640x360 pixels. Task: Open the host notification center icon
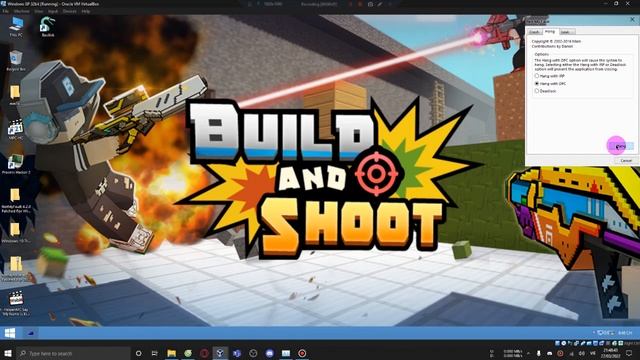click(629, 353)
